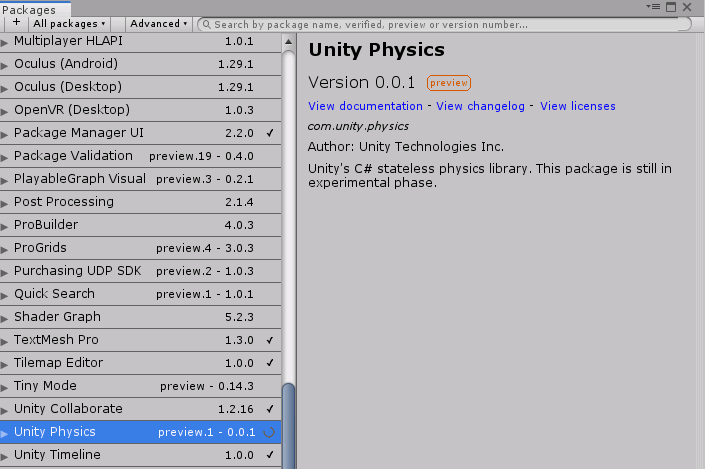Select the Purchasing UDP SDK package
Viewport: 705px width, 469px height.
click(140, 271)
